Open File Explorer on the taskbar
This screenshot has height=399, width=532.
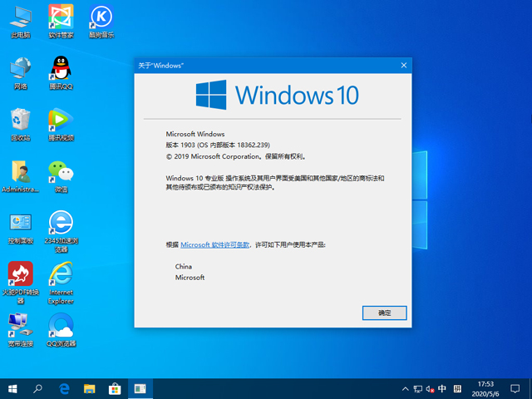pos(90,389)
